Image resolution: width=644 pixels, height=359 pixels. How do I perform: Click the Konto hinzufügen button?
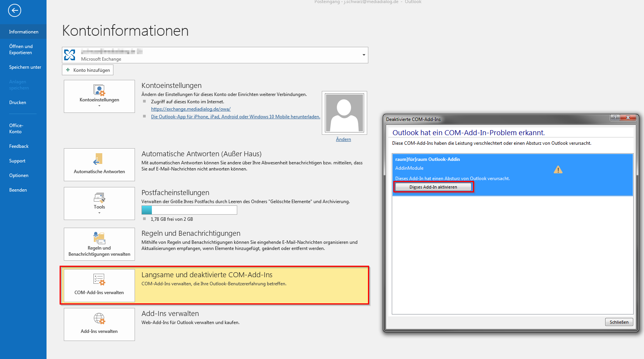pyautogui.click(x=88, y=70)
